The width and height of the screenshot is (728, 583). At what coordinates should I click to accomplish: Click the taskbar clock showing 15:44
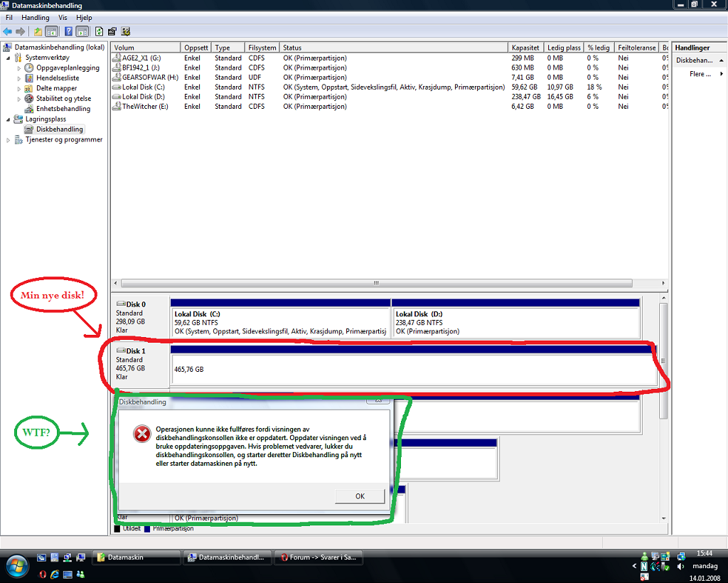click(x=705, y=553)
